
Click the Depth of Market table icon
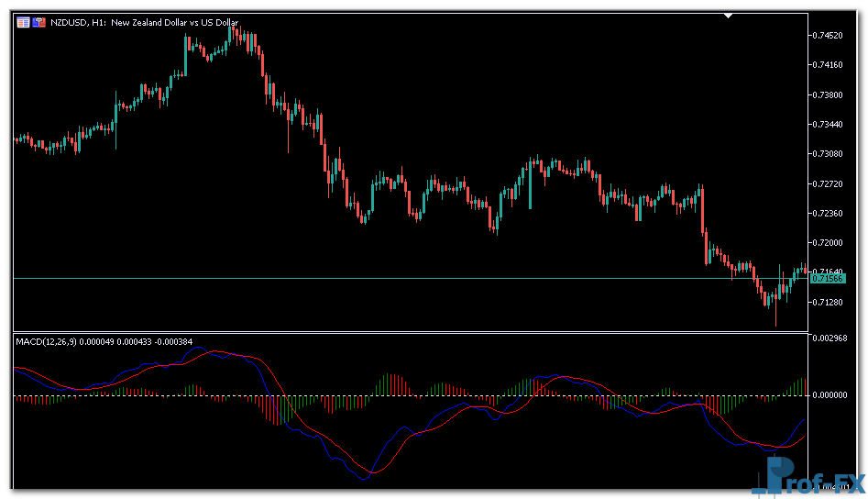click(x=23, y=22)
